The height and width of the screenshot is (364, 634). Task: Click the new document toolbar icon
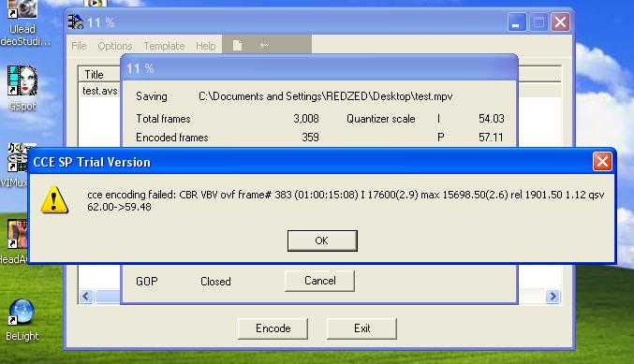point(237,46)
